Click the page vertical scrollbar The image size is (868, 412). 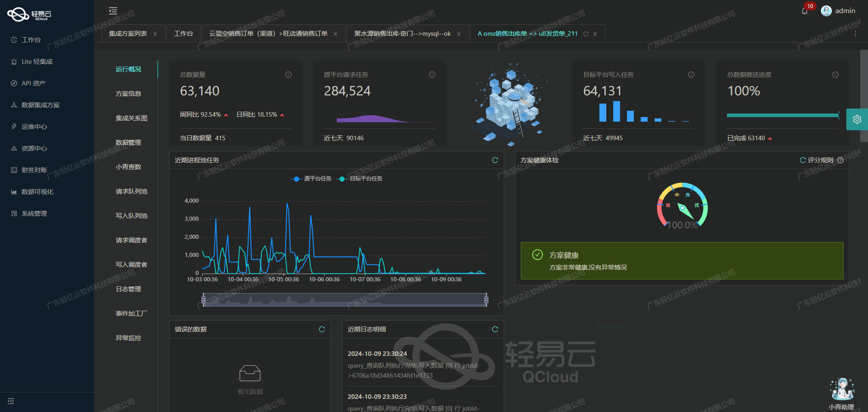click(x=864, y=96)
